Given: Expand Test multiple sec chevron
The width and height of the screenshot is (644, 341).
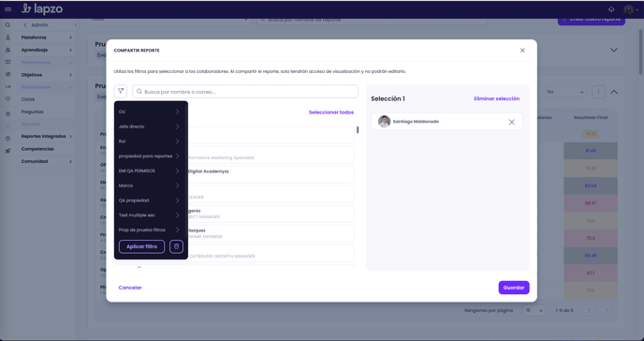Looking at the screenshot, I should (x=178, y=215).
